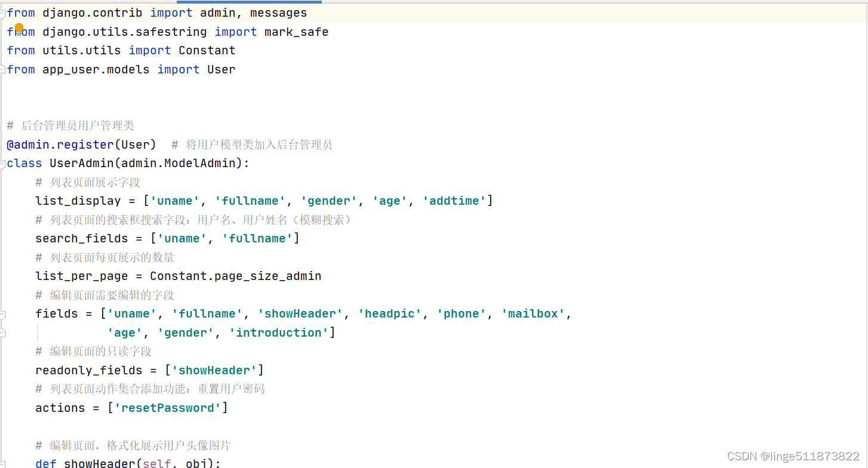Viewport: 868px width, 468px height.
Task: Click 'Constant' in the utils.utils import line
Action: coord(207,50)
